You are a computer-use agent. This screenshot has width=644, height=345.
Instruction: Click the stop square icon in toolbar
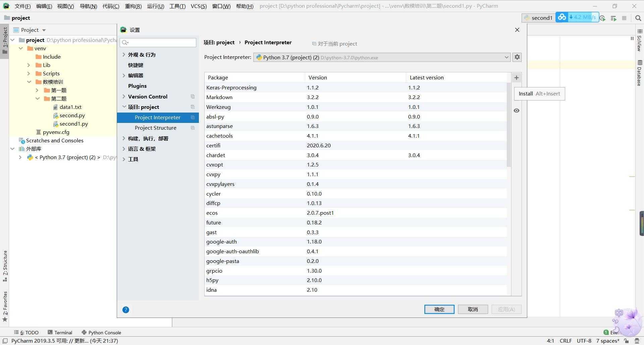[624, 18]
